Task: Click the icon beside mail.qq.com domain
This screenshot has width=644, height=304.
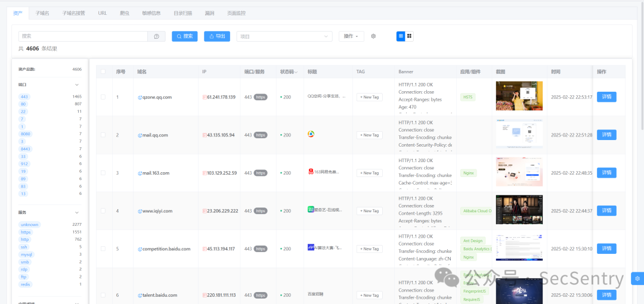Action: tap(140, 135)
